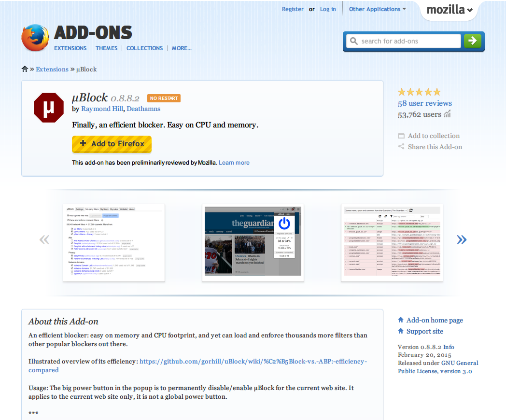This screenshot has height=420, width=506.
Task: Click the magnifying glass in search box
Action: (x=352, y=41)
